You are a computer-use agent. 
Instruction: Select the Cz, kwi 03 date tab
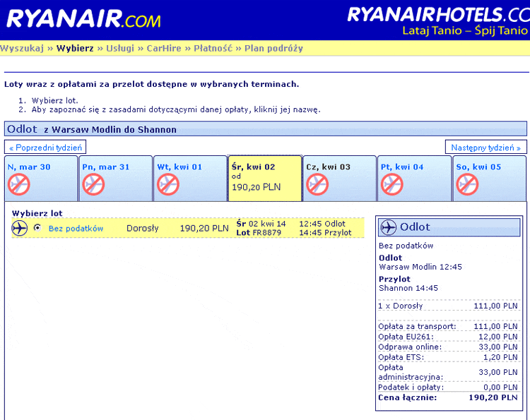pyautogui.click(x=340, y=179)
